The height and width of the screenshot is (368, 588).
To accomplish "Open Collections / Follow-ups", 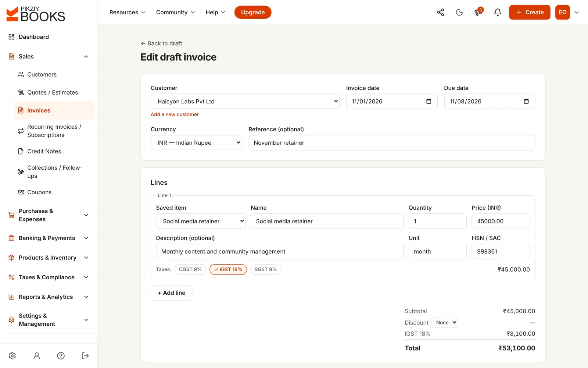I will [54, 172].
